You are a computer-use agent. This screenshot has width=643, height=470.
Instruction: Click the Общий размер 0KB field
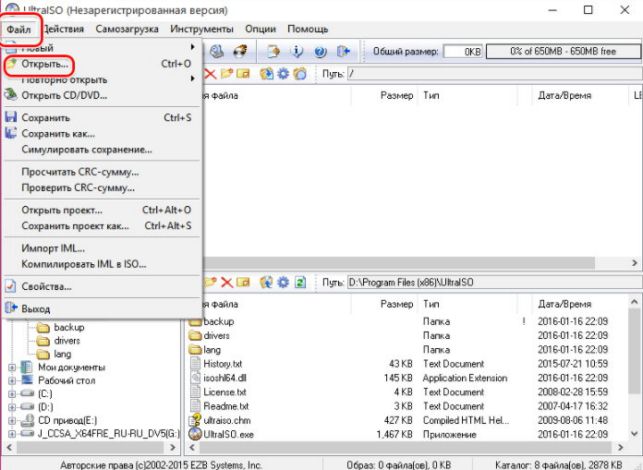(x=463, y=52)
